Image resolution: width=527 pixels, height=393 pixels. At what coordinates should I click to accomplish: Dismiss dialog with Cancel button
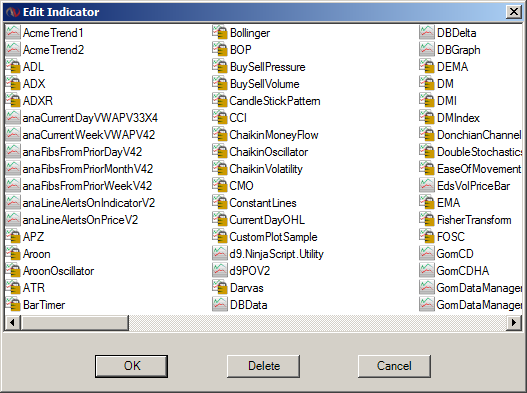394,366
